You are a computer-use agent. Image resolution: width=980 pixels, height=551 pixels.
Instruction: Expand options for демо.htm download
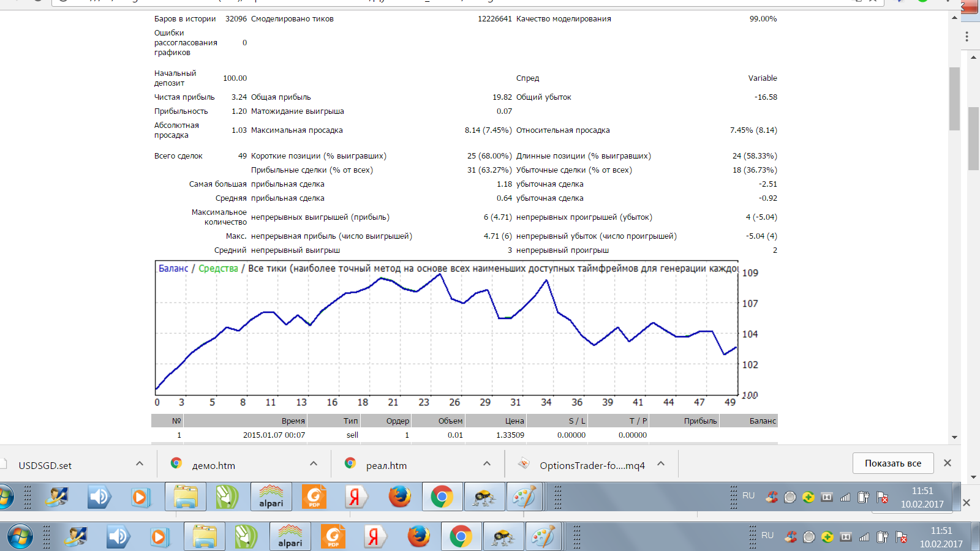[314, 463]
